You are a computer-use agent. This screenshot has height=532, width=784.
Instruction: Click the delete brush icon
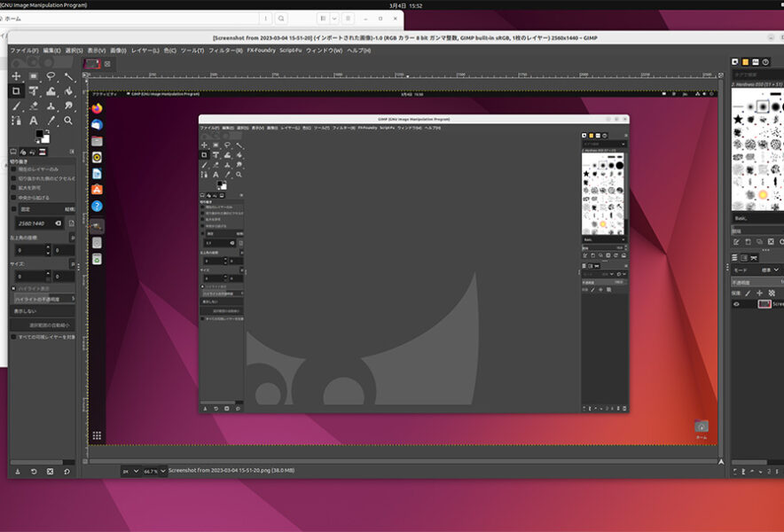(x=771, y=242)
